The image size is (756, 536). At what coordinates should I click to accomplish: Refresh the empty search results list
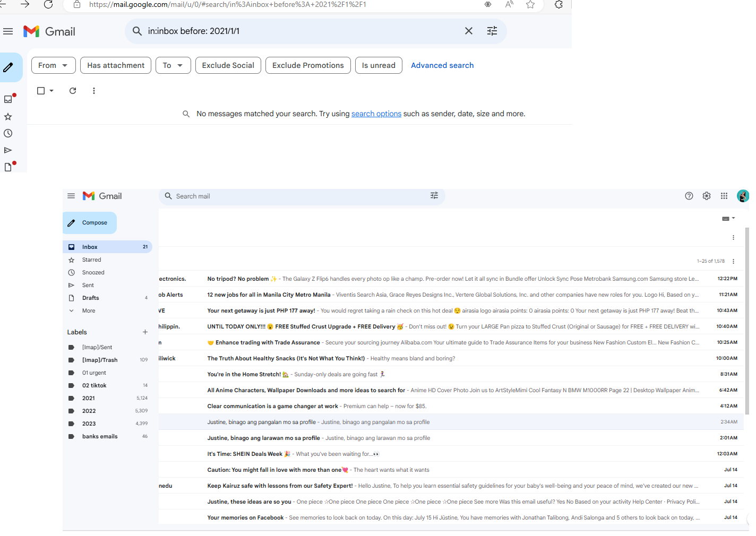(73, 91)
